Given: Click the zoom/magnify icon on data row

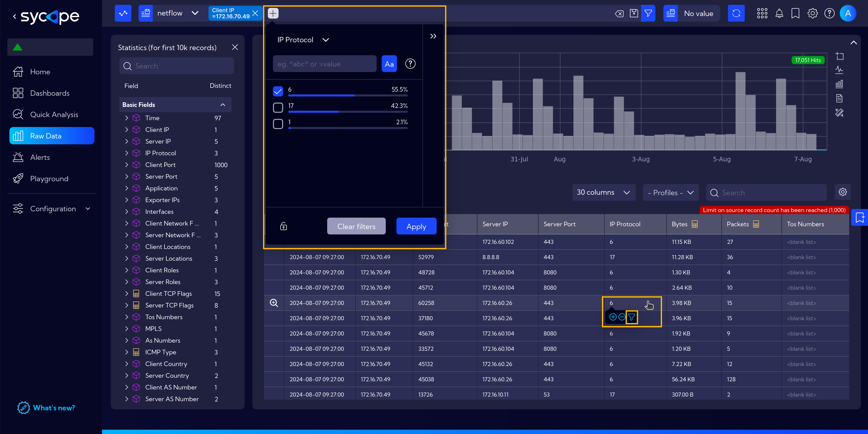Looking at the screenshot, I should pos(273,303).
